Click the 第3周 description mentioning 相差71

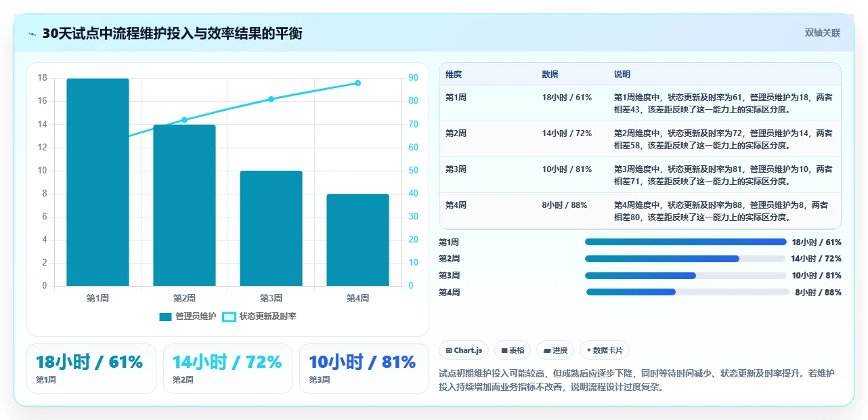723,175
